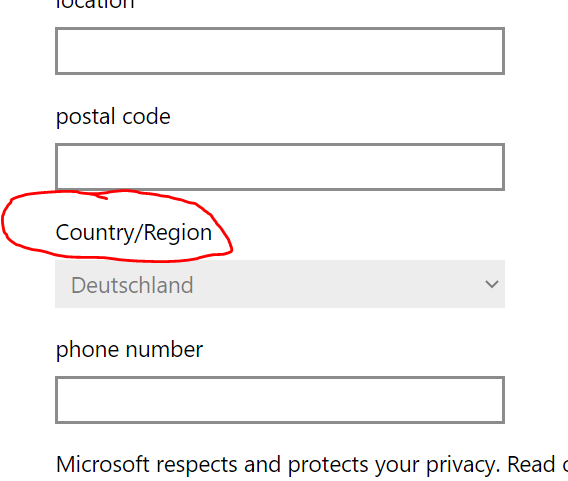Click the word "Country" in the label
This screenshot has width=568, height=481.
pyautogui.click(x=95, y=233)
